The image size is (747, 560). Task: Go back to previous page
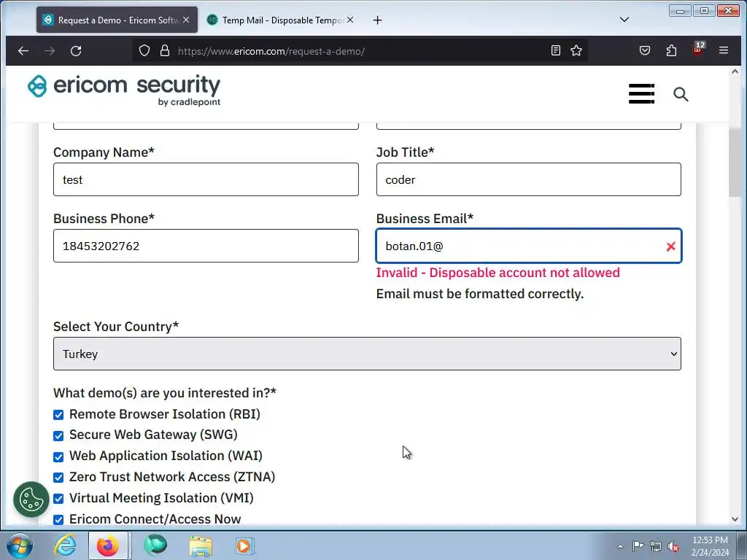[23, 50]
